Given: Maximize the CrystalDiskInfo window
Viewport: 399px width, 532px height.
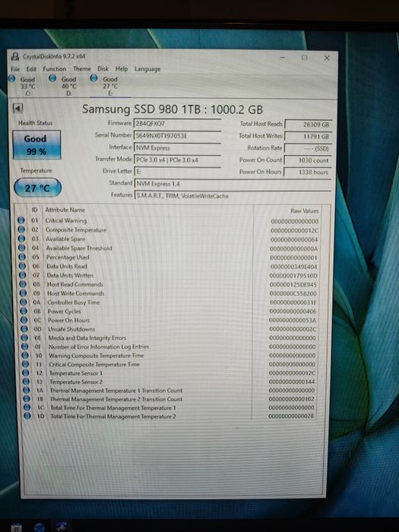Looking at the screenshot, I should [x=304, y=58].
